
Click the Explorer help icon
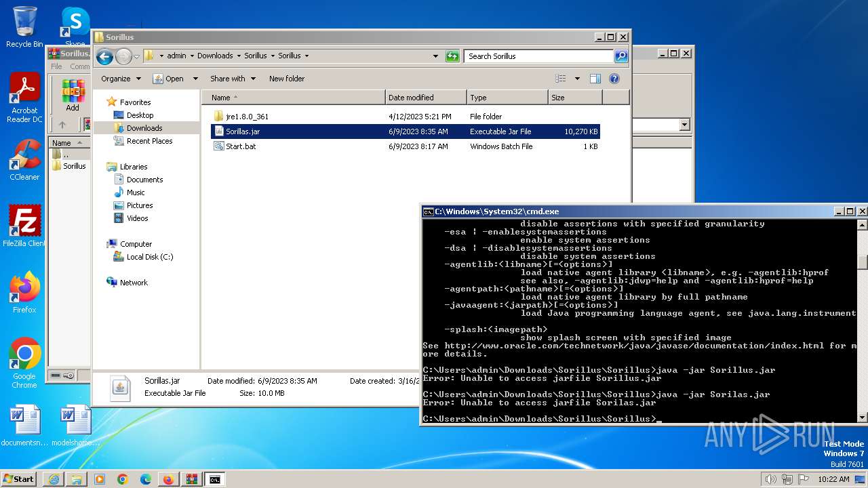(614, 79)
